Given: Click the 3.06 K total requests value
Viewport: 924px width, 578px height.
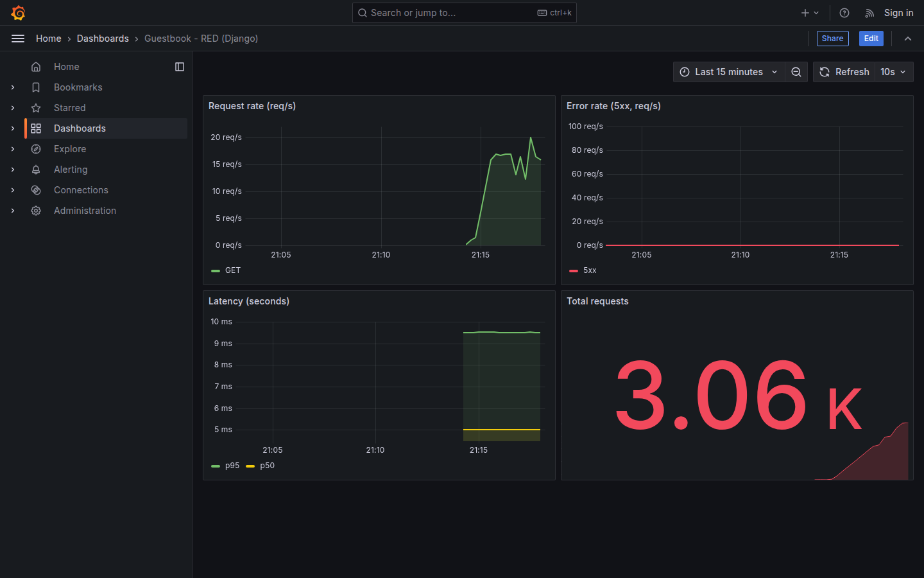Looking at the screenshot, I should [738, 396].
